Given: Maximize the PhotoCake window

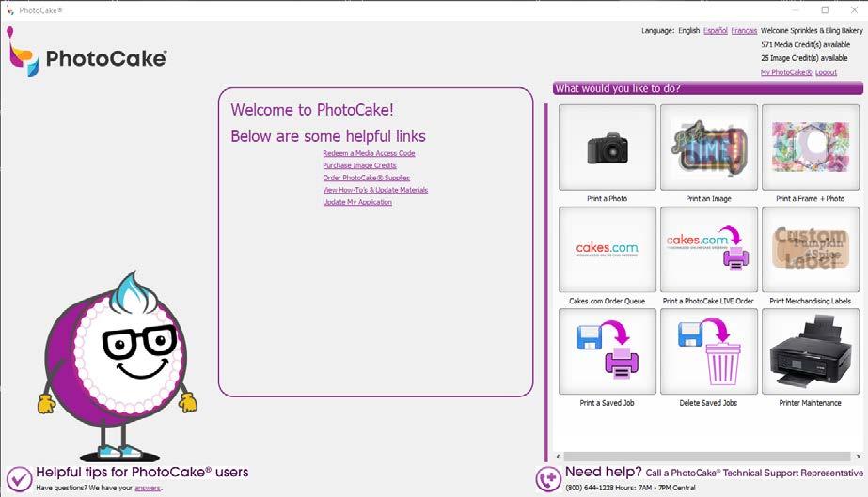Looking at the screenshot, I should coord(825,10).
